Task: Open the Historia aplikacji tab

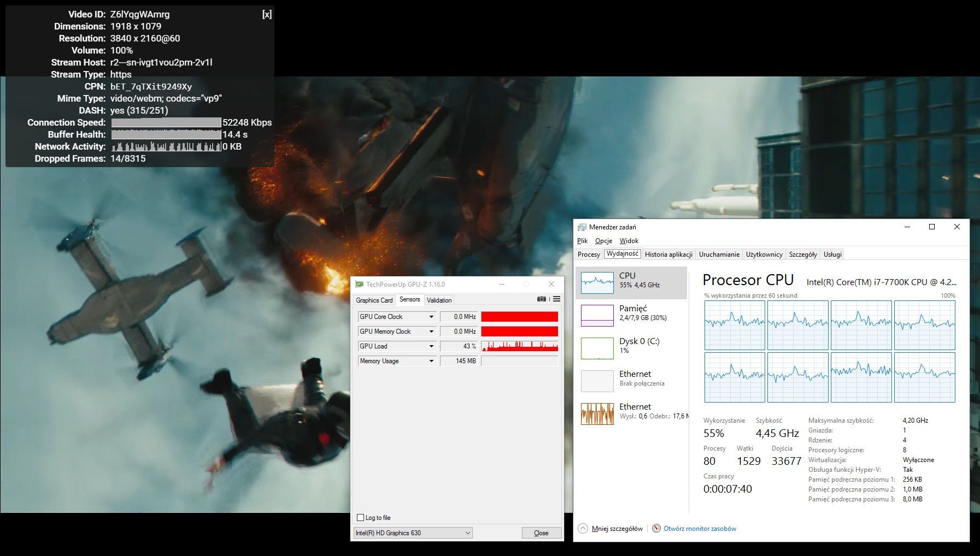Action: click(668, 255)
